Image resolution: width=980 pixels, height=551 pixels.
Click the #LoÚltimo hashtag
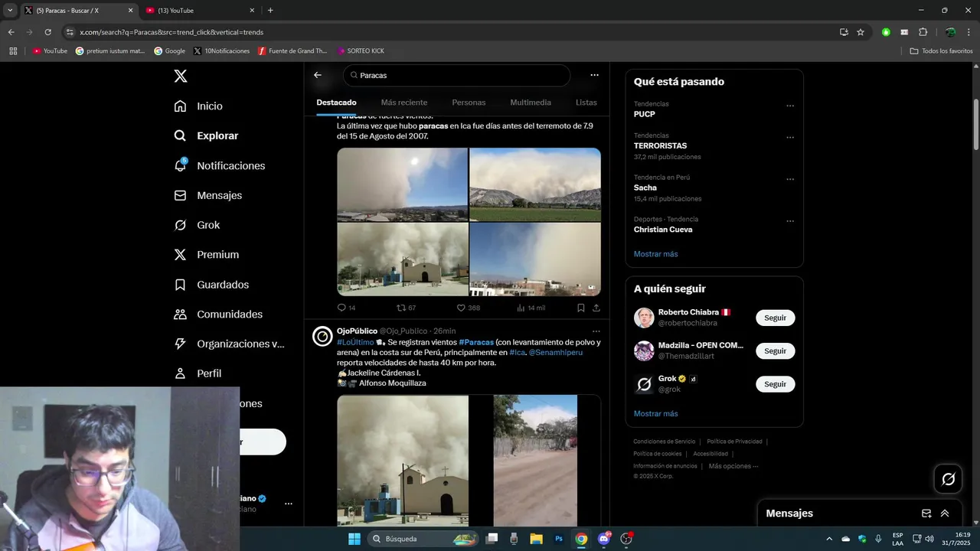[x=355, y=342]
